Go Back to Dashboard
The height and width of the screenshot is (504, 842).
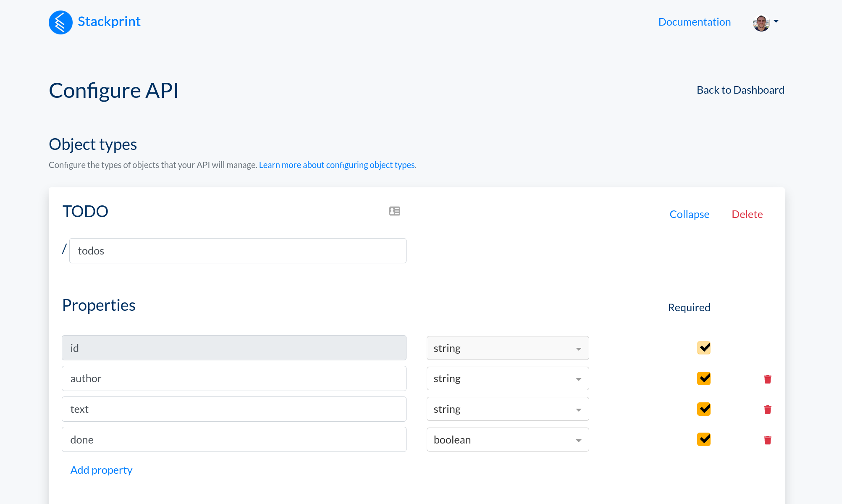740,90
